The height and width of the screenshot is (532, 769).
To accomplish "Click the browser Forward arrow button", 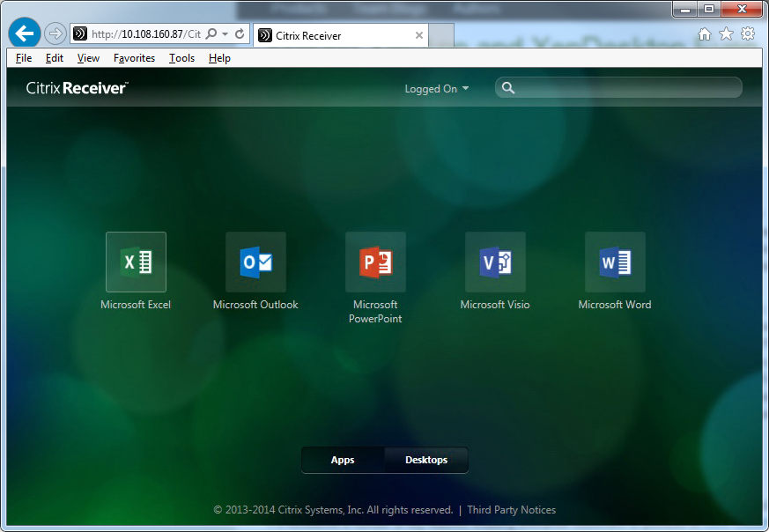I will 55,34.
